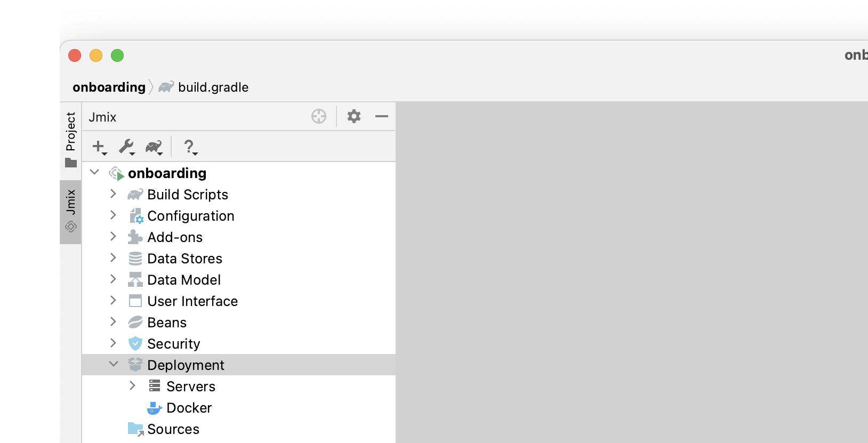The height and width of the screenshot is (443, 868).
Task: Select the Configuration tree item
Action: (191, 216)
